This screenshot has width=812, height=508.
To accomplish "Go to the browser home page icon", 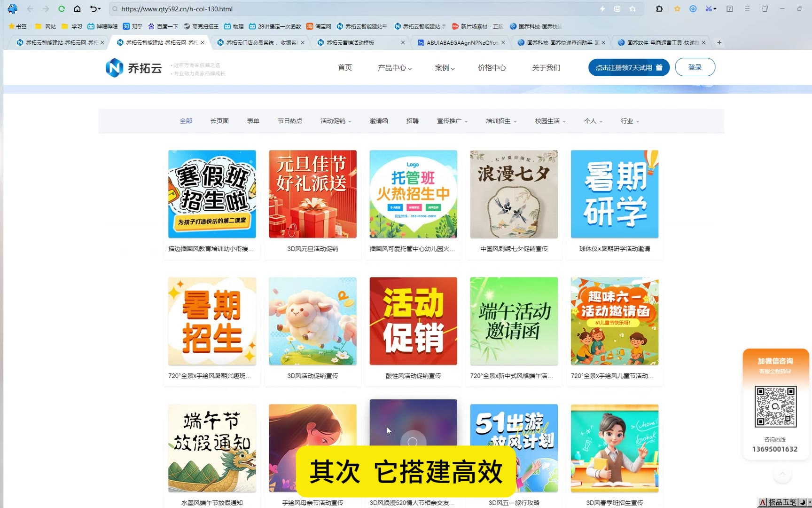I will click(x=78, y=9).
